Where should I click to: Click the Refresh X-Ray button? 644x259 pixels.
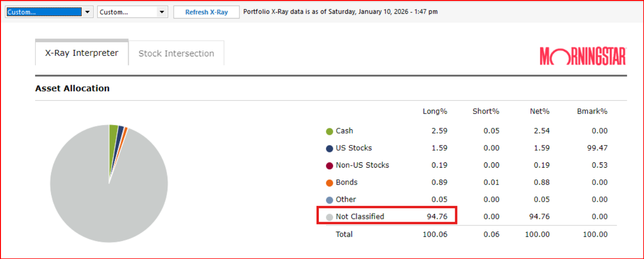(x=206, y=12)
